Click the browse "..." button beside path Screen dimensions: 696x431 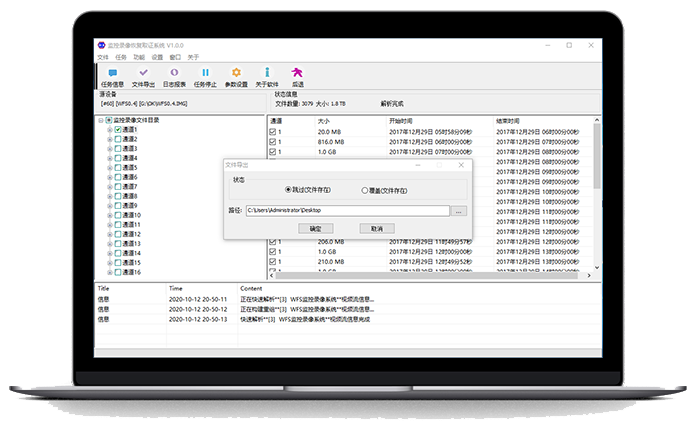tap(459, 211)
